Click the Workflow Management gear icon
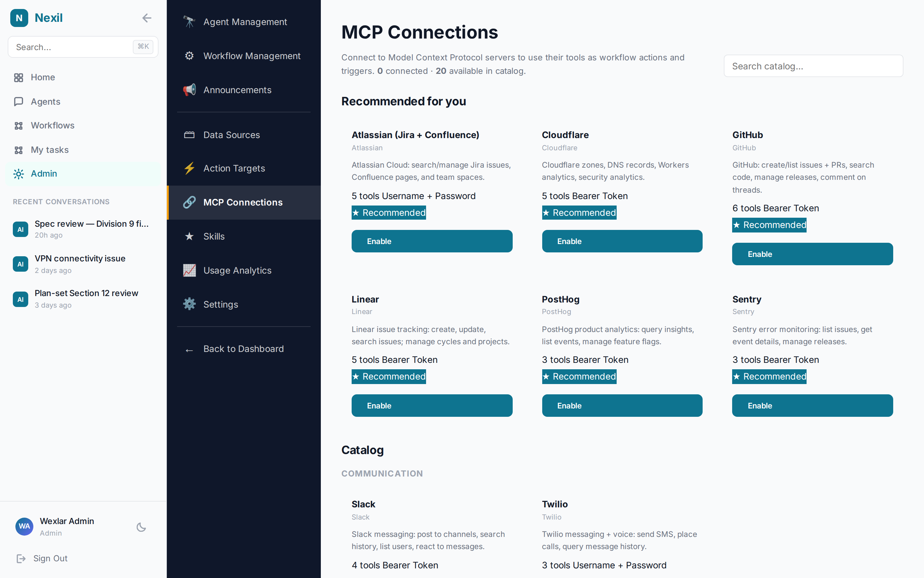Image resolution: width=924 pixels, height=578 pixels. click(189, 56)
